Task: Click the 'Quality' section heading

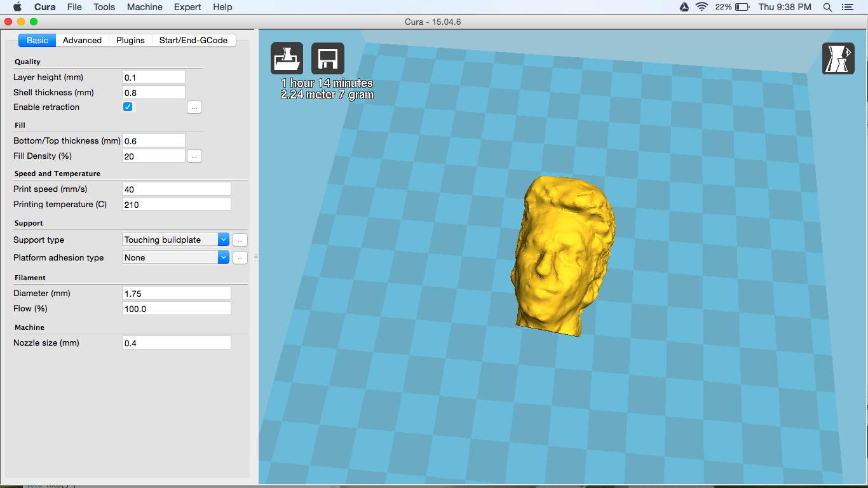Action: (x=27, y=62)
